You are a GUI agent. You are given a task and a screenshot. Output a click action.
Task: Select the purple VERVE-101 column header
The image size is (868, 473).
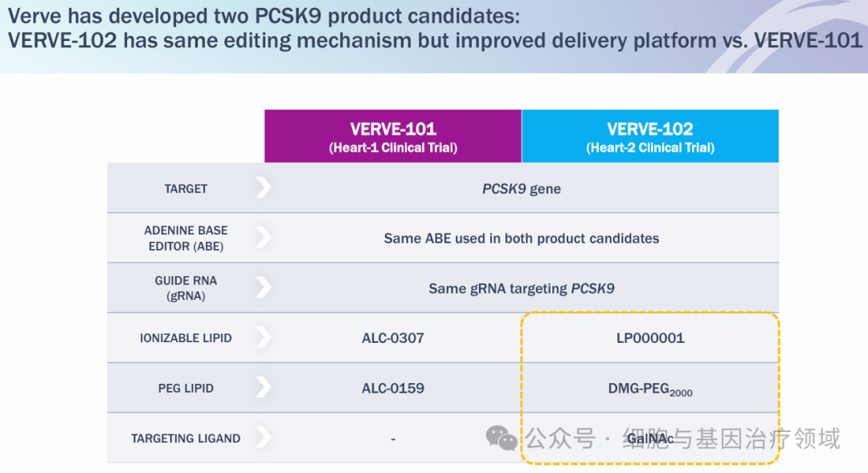click(393, 137)
